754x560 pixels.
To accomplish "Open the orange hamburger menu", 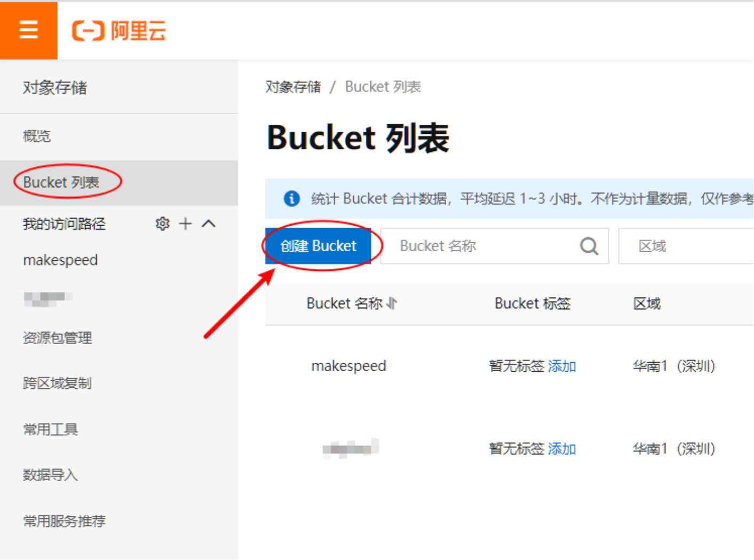I will [28, 30].
